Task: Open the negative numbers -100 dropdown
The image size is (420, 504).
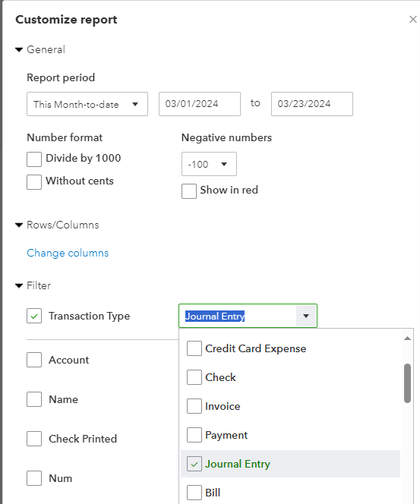Action: [x=209, y=164]
